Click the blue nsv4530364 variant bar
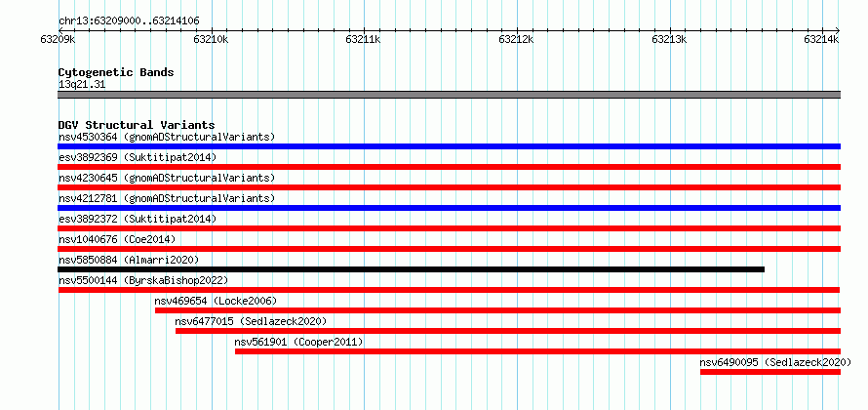Image resolution: width=868 pixels, height=410 pixels. pos(449,146)
